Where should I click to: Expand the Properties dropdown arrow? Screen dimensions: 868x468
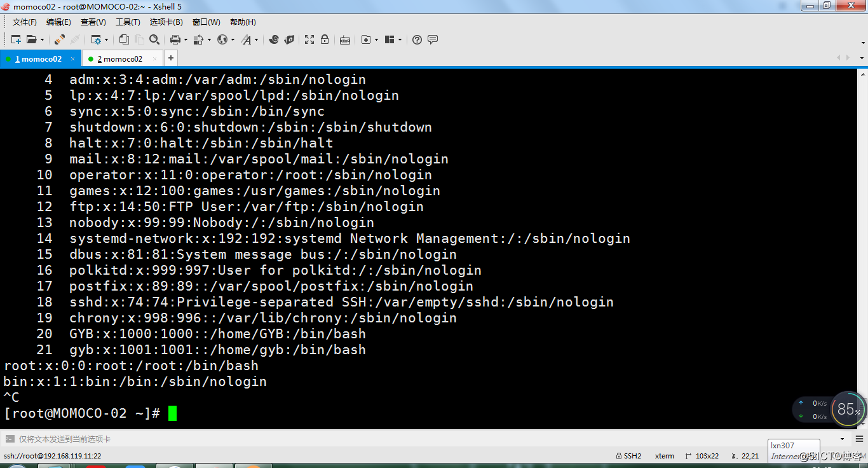click(x=107, y=39)
